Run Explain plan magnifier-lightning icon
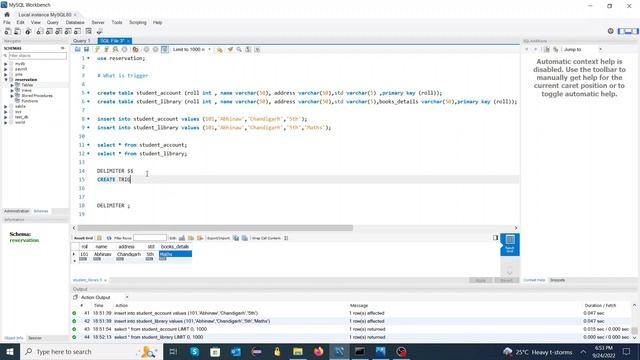640x360 pixels. 116,49
